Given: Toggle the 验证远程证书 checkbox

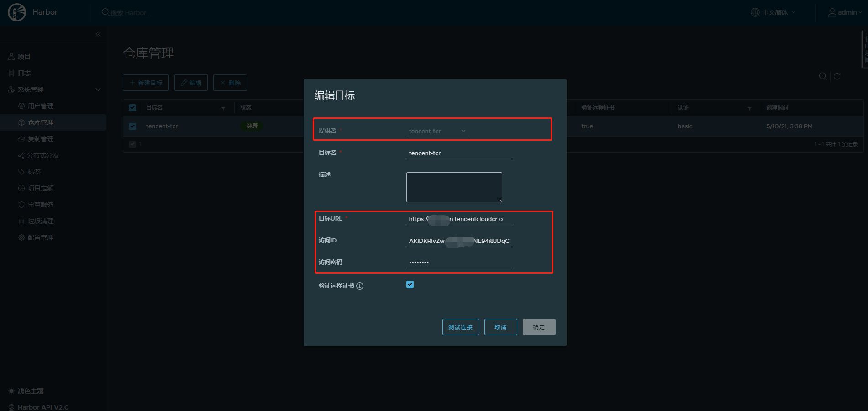Looking at the screenshot, I should click(x=410, y=285).
